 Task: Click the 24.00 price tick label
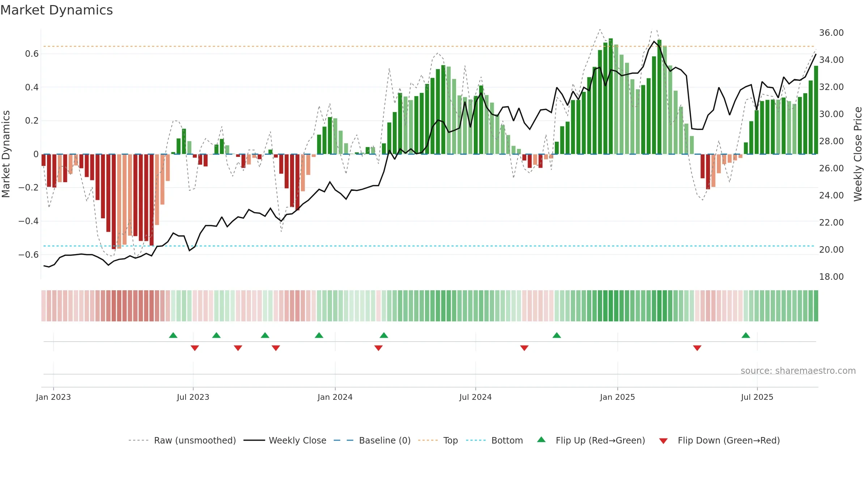(831, 195)
